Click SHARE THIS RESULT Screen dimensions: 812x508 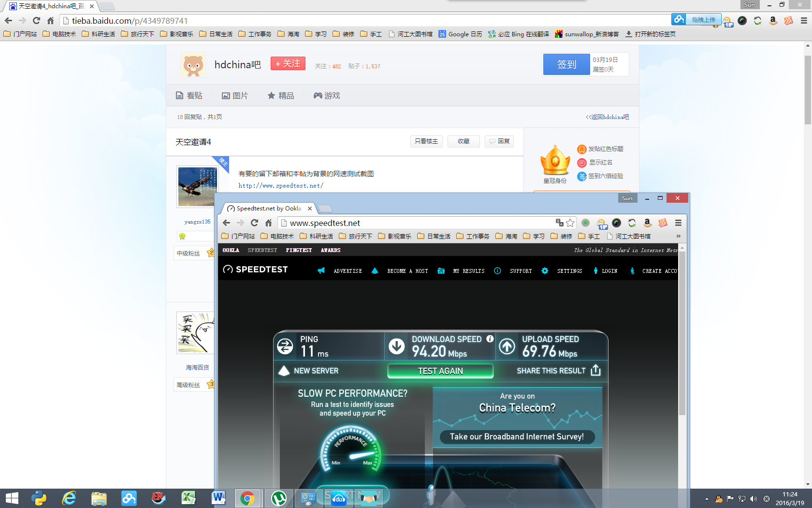point(559,371)
